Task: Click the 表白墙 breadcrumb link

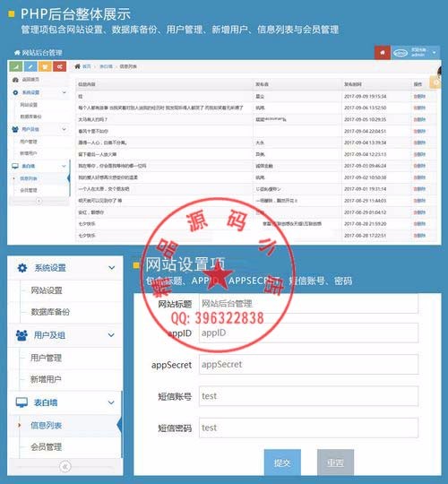Action: coord(106,66)
